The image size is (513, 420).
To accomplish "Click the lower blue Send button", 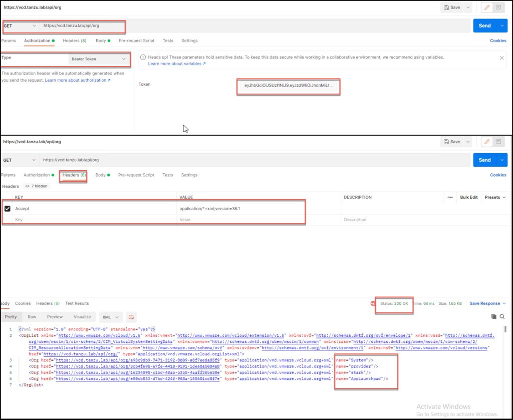I will [484, 160].
